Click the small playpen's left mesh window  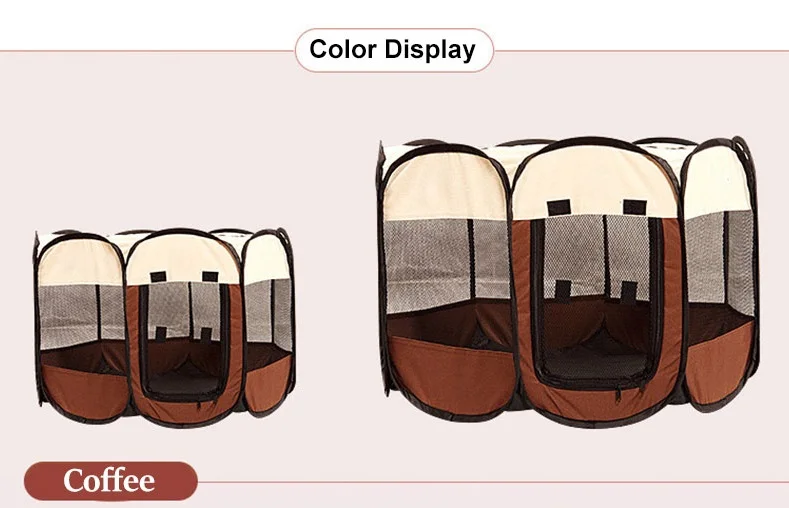click(x=81, y=316)
